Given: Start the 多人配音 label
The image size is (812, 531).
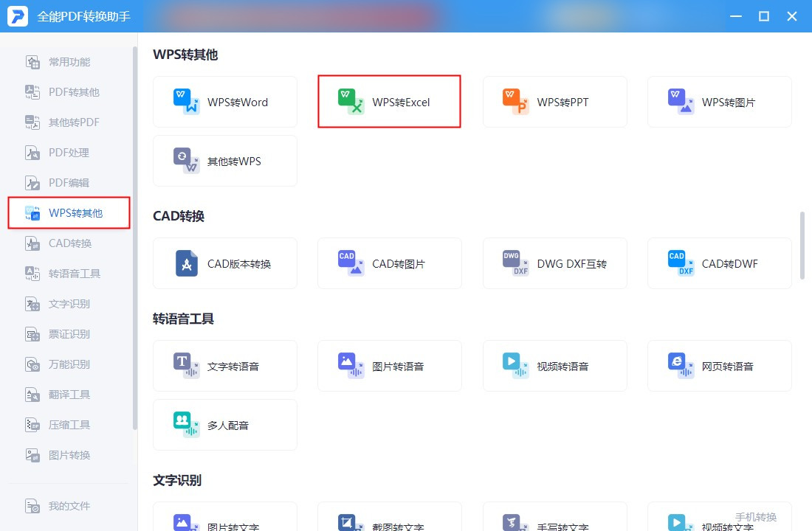Looking at the screenshot, I should tap(228, 426).
